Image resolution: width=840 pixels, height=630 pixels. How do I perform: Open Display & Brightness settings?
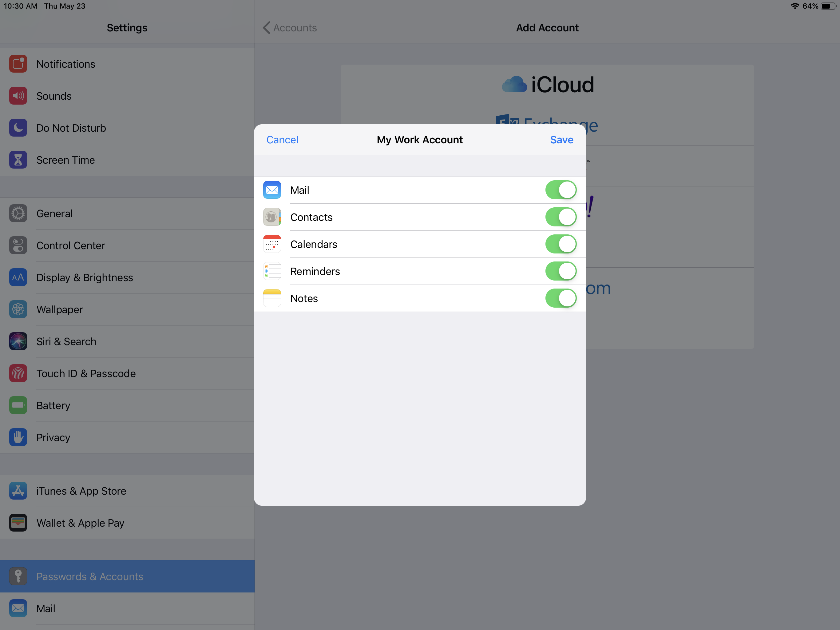[84, 277]
